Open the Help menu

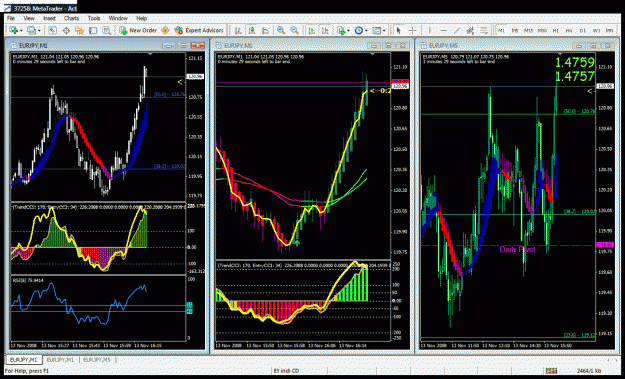[x=142, y=18]
